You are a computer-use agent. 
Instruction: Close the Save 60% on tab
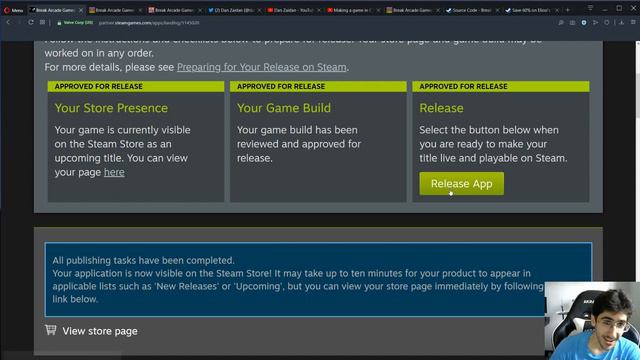(556, 10)
